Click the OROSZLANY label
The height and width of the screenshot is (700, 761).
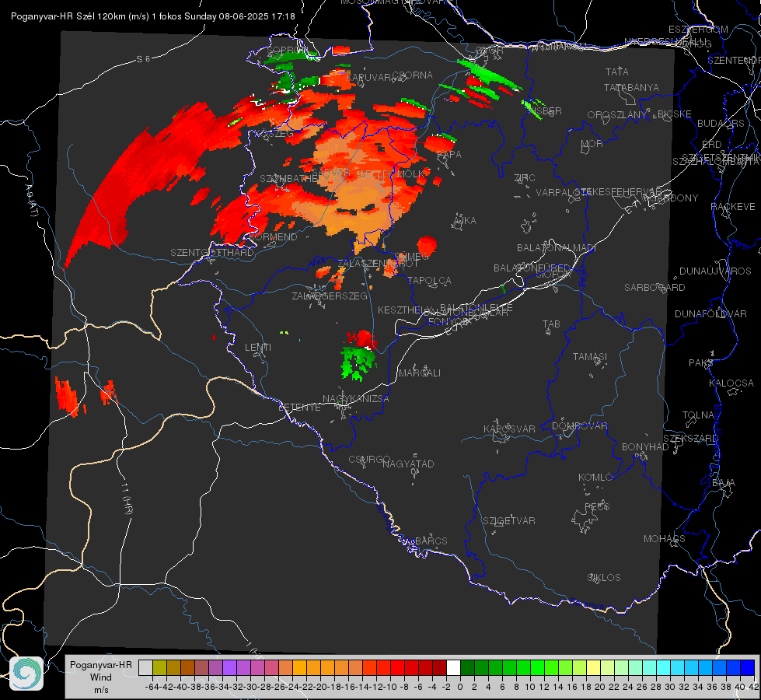[x=617, y=114]
